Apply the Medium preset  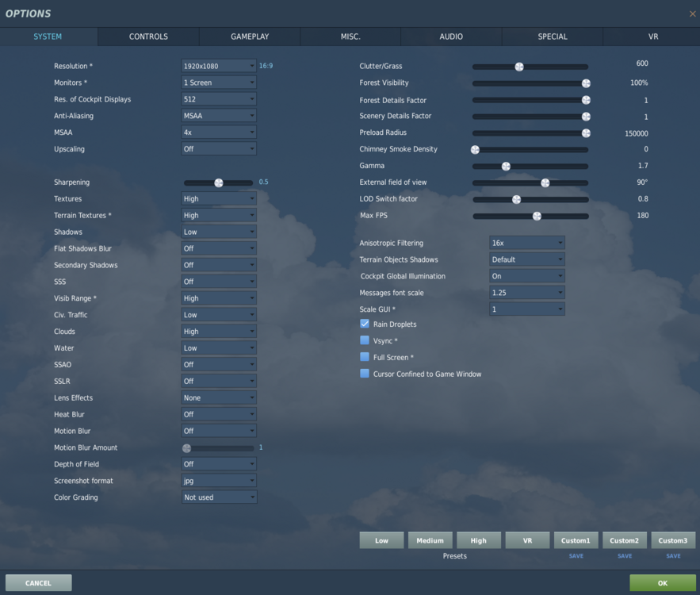coord(430,540)
